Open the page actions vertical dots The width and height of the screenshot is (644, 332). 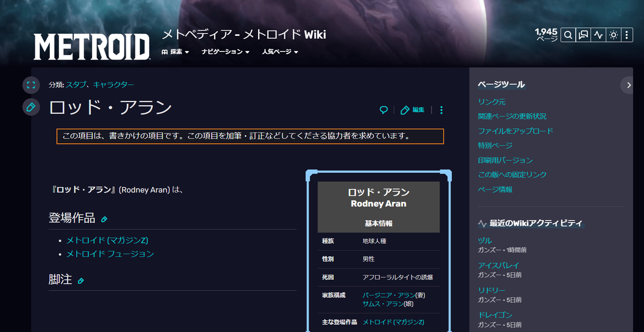(x=441, y=110)
